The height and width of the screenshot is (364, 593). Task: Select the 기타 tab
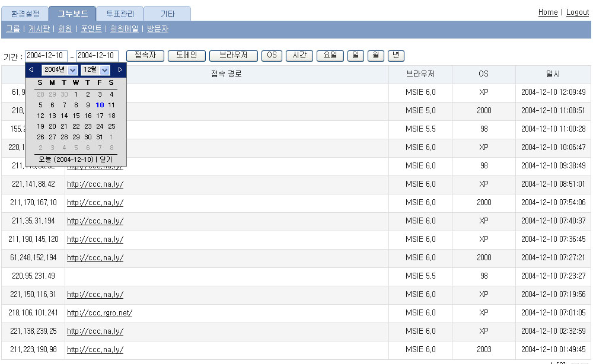(167, 14)
